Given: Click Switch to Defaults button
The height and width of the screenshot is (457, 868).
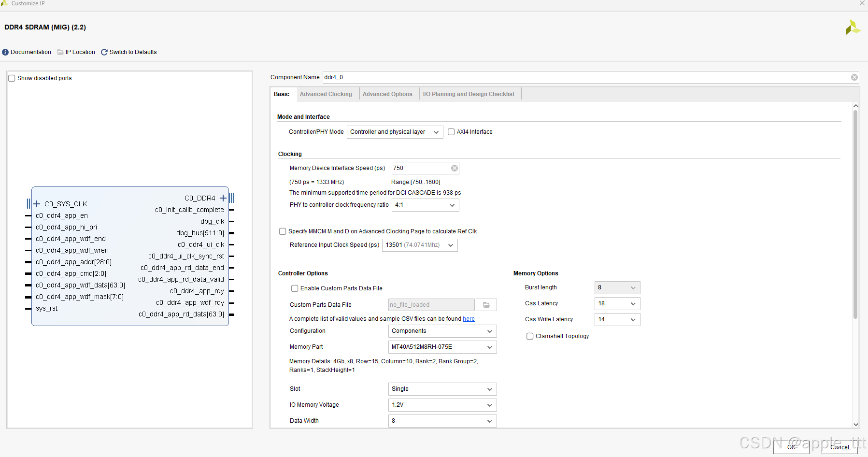Looking at the screenshot, I should click(x=129, y=52).
